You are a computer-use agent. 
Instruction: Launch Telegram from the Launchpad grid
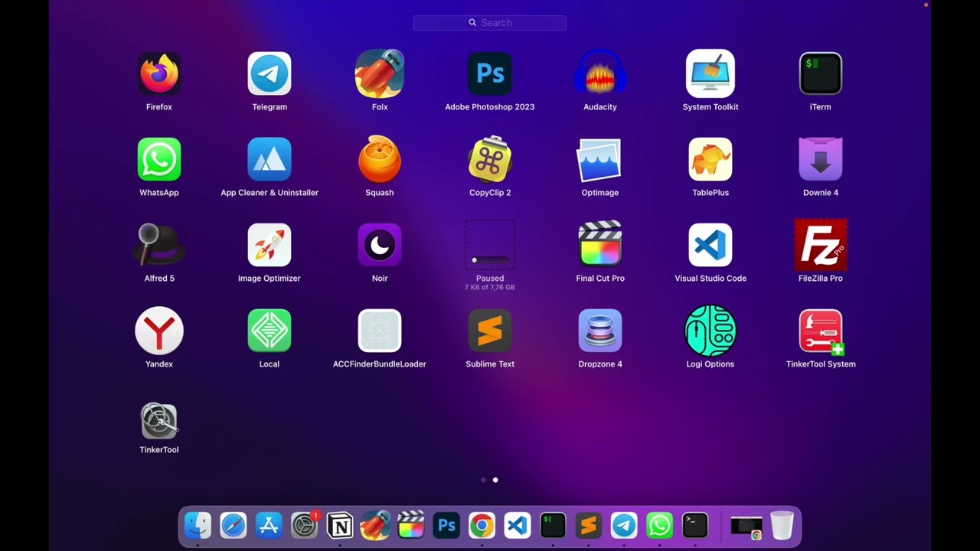tap(269, 74)
